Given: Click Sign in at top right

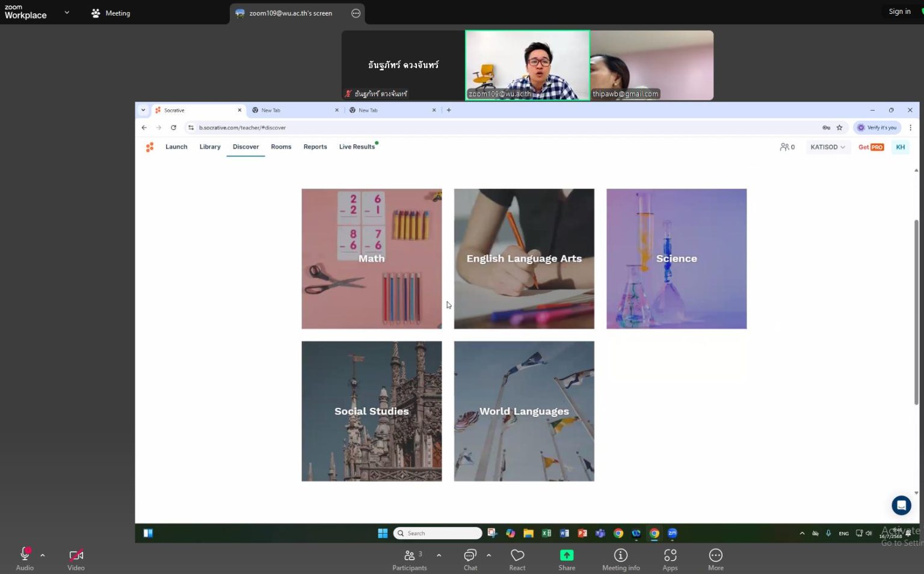Looking at the screenshot, I should coord(899,11).
